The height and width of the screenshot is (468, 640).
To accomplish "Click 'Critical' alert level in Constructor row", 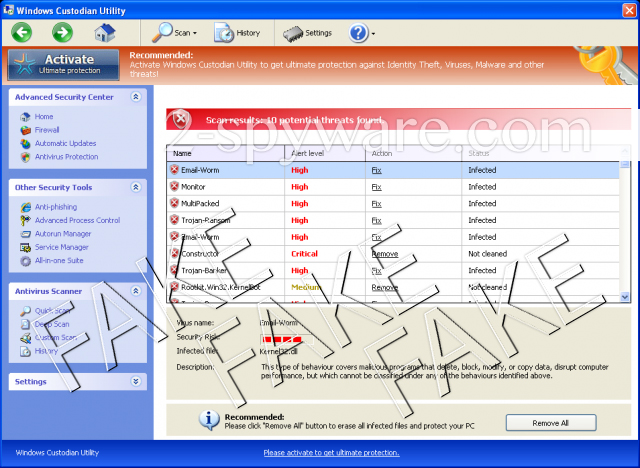I will (x=304, y=254).
